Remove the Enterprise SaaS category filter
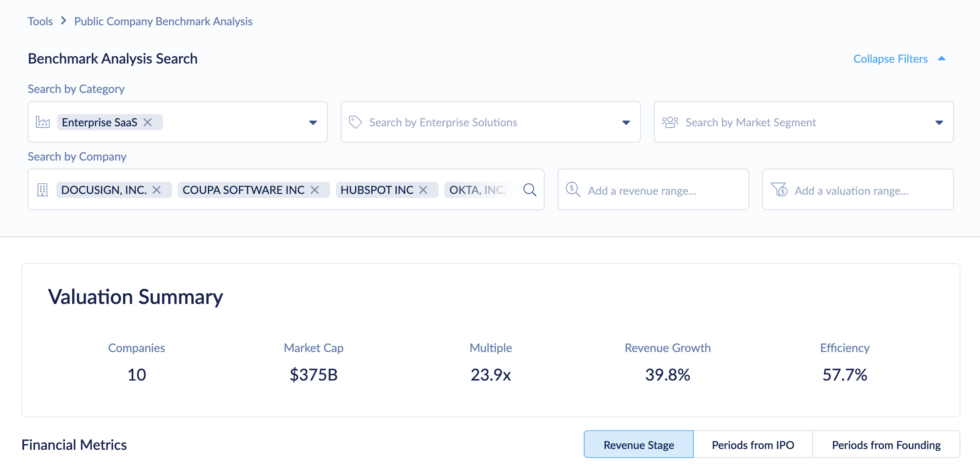The width and height of the screenshot is (980, 471). (x=148, y=122)
